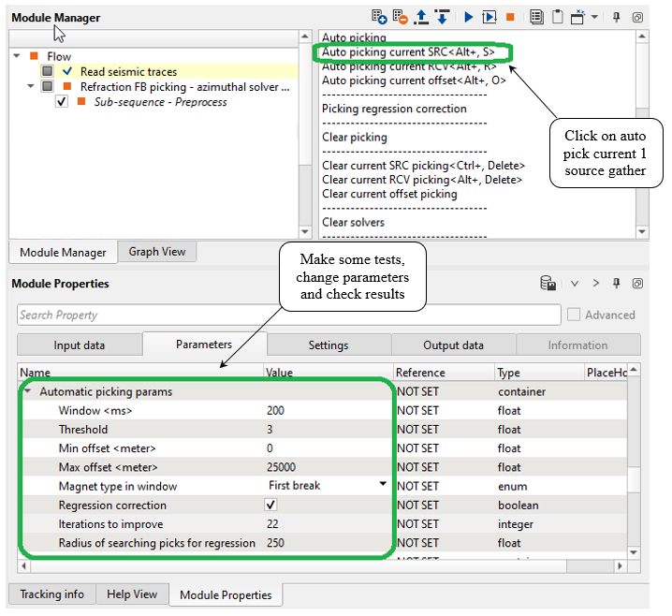Click the add module icon

point(379,17)
